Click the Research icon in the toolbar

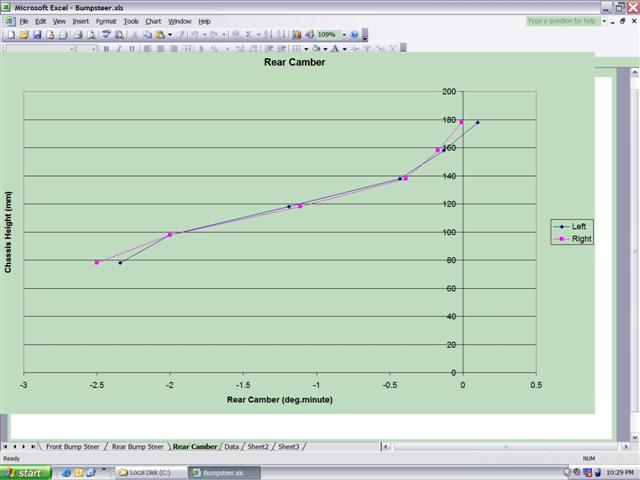pos(119,35)
